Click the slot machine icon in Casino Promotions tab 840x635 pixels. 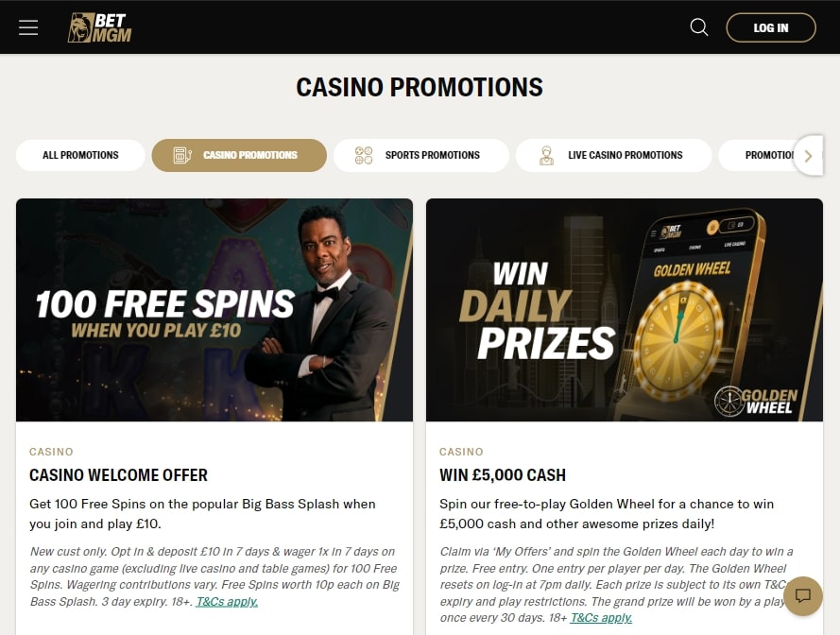click(x=182, y=155)
